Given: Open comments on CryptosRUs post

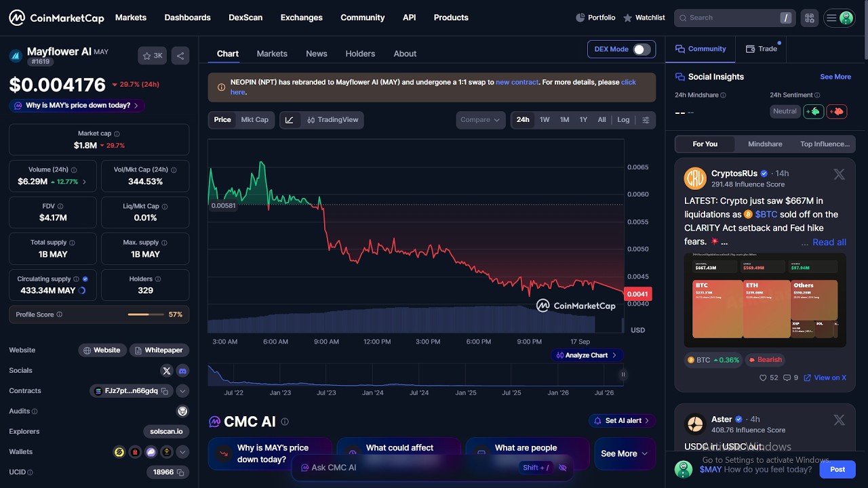Looking at the screenshot, I should click(787, 378).
